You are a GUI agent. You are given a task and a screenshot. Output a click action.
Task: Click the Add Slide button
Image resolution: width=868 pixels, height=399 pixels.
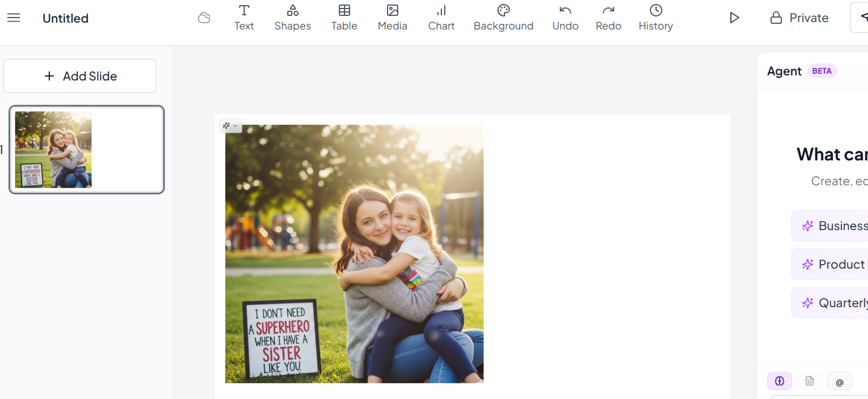click(x=80, y=76)
